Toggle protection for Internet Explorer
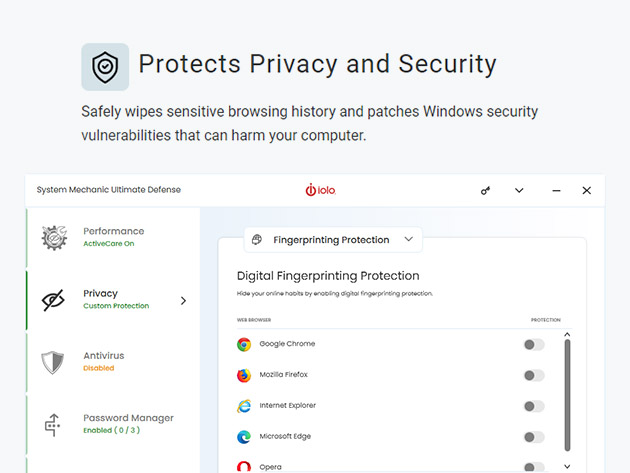Image resolution: width=630 pixels, height=473 pixels. 534,406
